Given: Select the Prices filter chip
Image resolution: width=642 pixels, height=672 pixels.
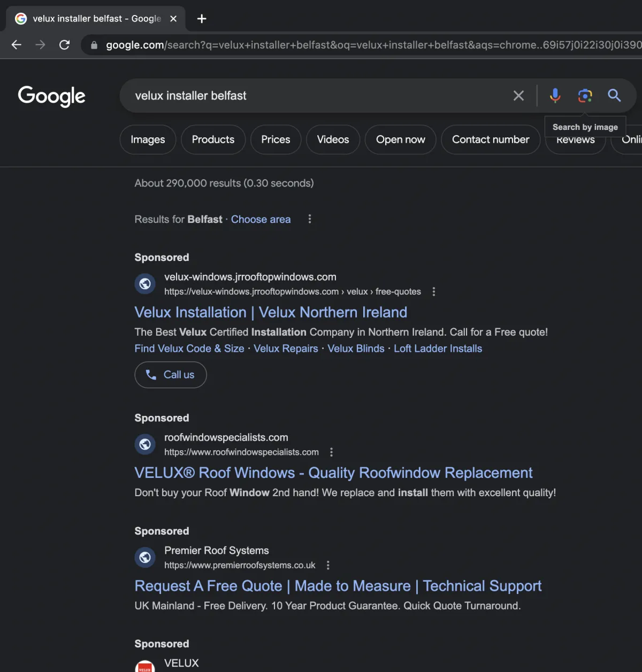Looking at the screenshot, I should tap(276, 140).
